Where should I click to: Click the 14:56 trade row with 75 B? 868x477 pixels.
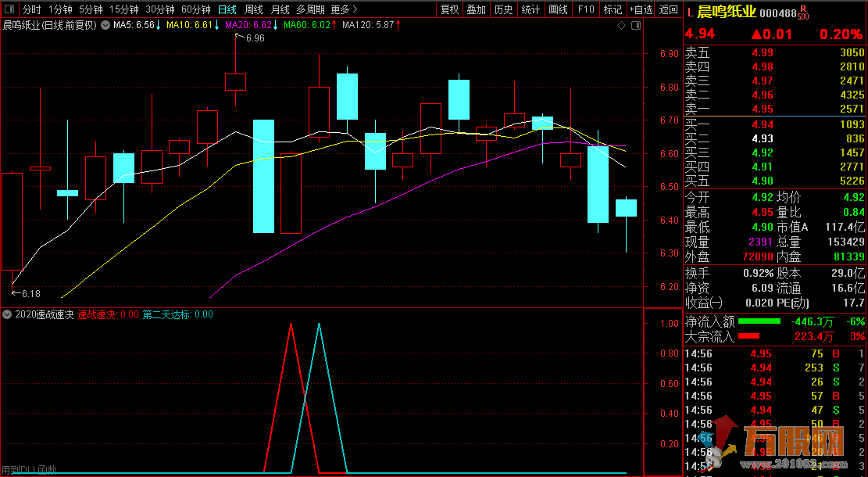tap(774, 353)
